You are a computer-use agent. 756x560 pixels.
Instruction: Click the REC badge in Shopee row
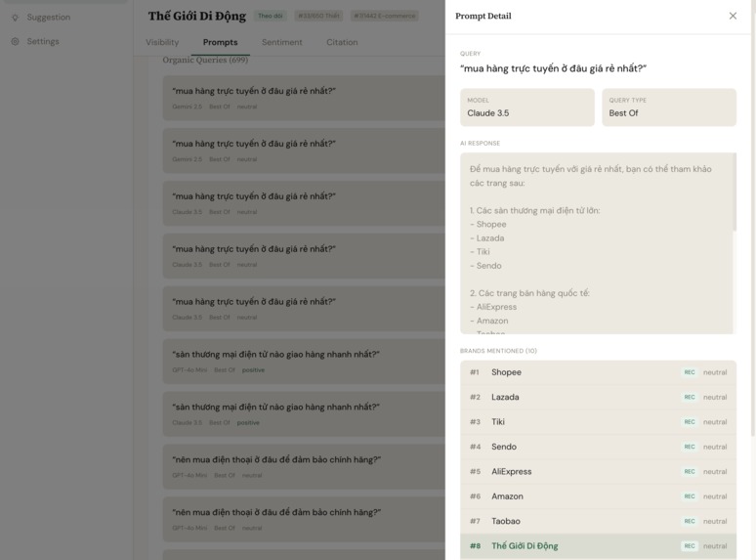690,372
